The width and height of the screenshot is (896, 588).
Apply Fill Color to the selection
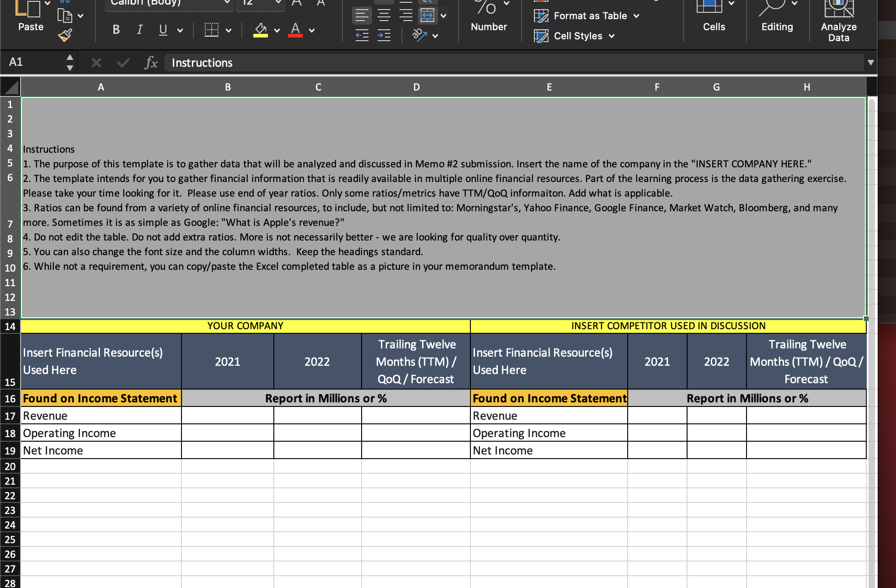261,30
